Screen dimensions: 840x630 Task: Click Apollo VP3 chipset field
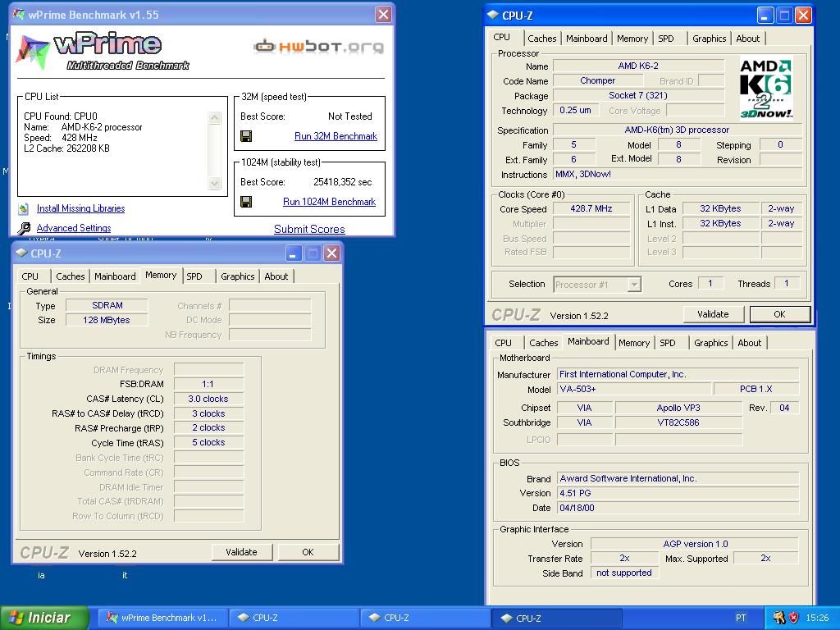(678, 408)
